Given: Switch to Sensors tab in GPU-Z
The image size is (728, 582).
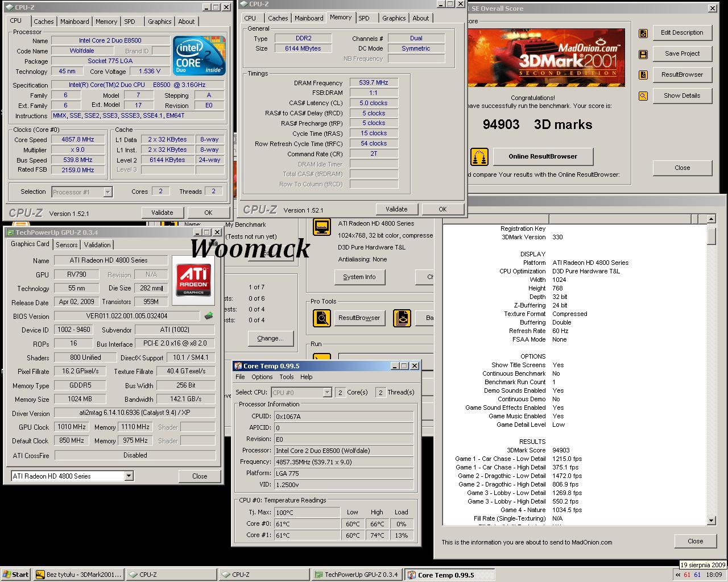Looking at the screenshot, I should [x=67, y=245].
